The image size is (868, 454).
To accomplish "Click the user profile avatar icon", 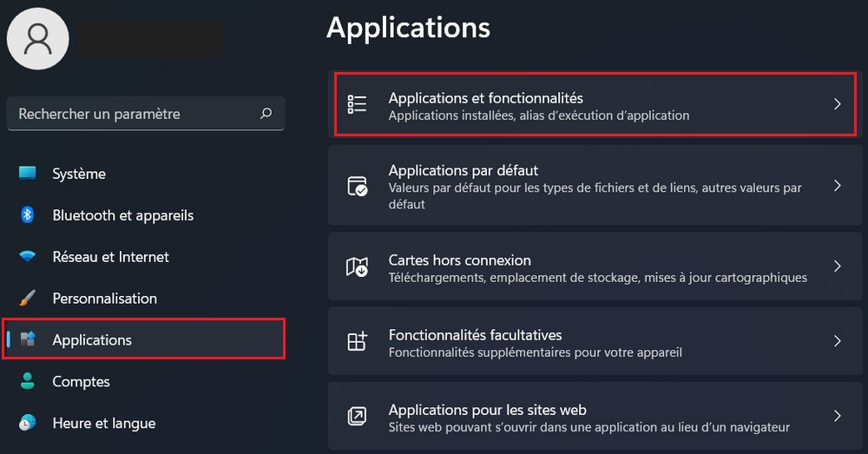I will (x=38, y=39).
